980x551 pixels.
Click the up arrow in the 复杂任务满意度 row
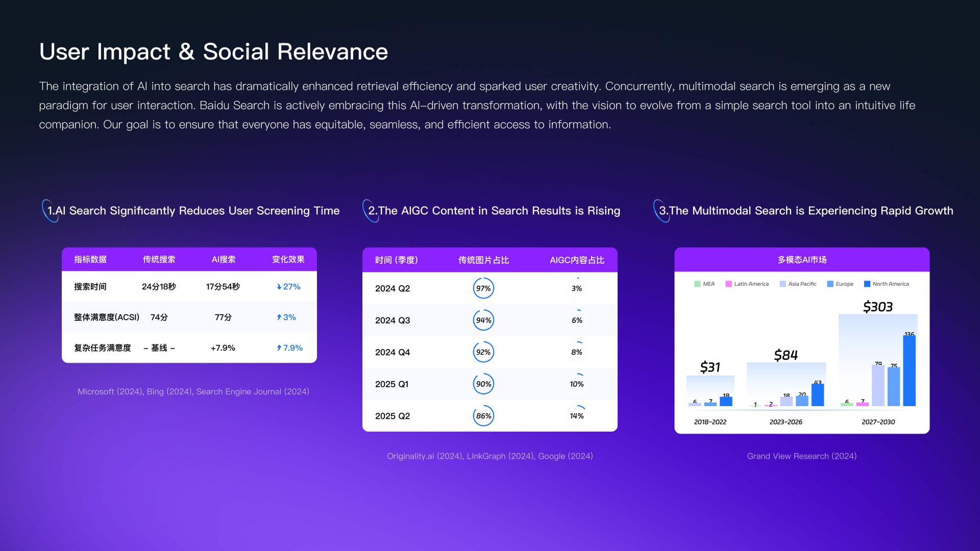(x=279, y=348)
